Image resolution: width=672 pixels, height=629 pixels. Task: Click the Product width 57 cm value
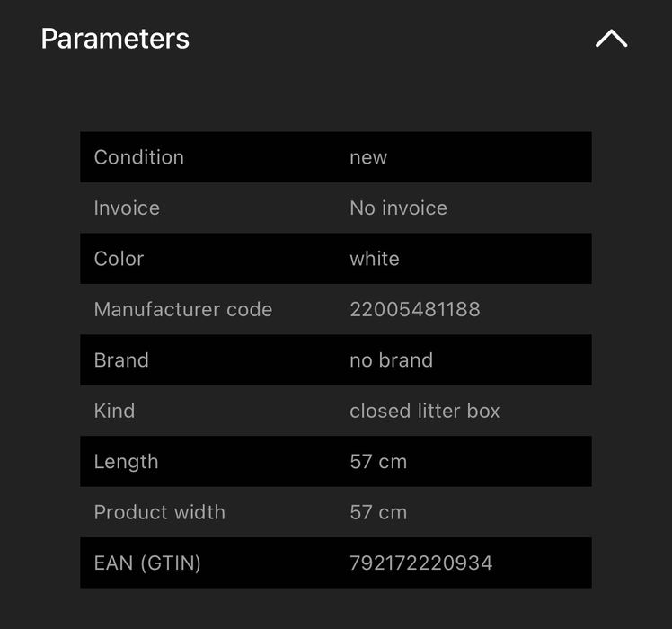point(378,512)
